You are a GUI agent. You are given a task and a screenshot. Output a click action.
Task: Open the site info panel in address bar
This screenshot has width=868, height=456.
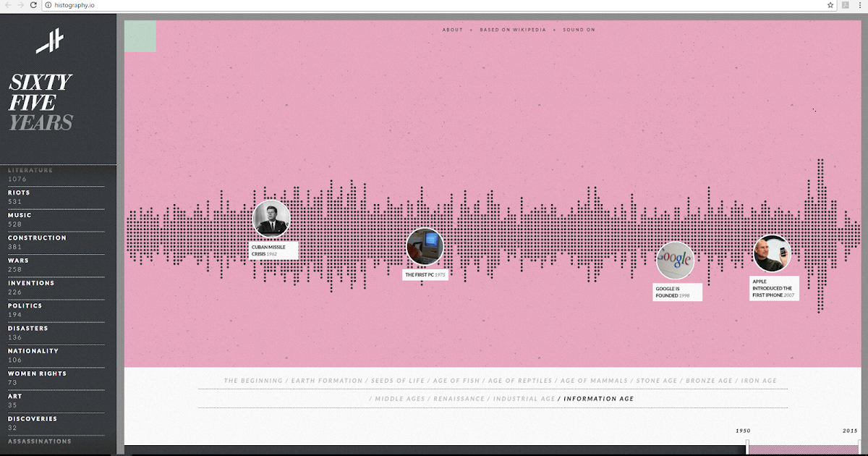pyautogui.click(x=46, y=5)
